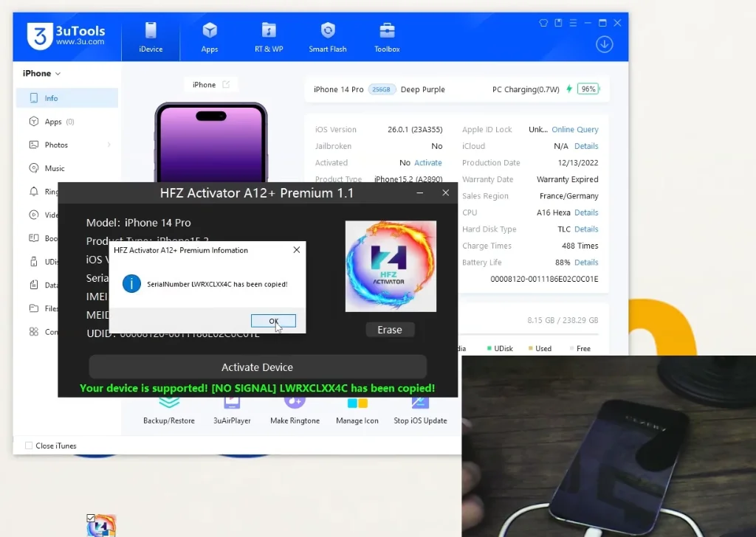Screen dimensions: 756x537
Task: Expand the iPhone device dropdown
Action: [41, 73]
